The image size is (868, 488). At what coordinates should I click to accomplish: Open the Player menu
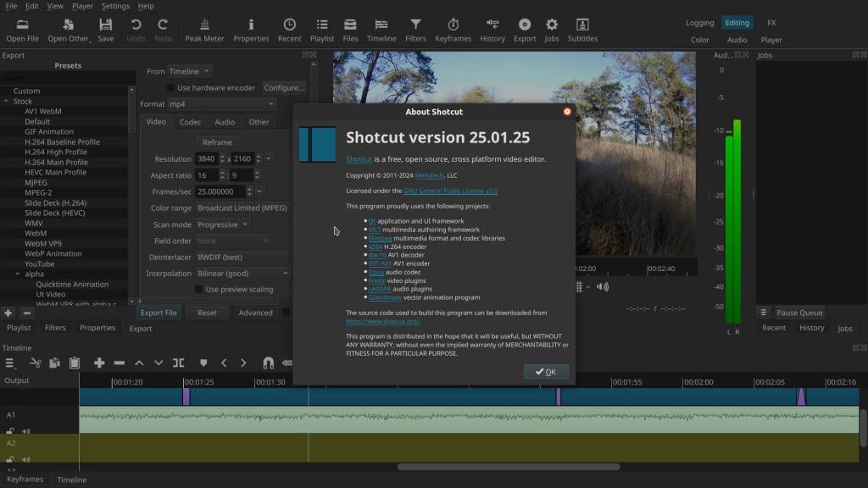82,6
